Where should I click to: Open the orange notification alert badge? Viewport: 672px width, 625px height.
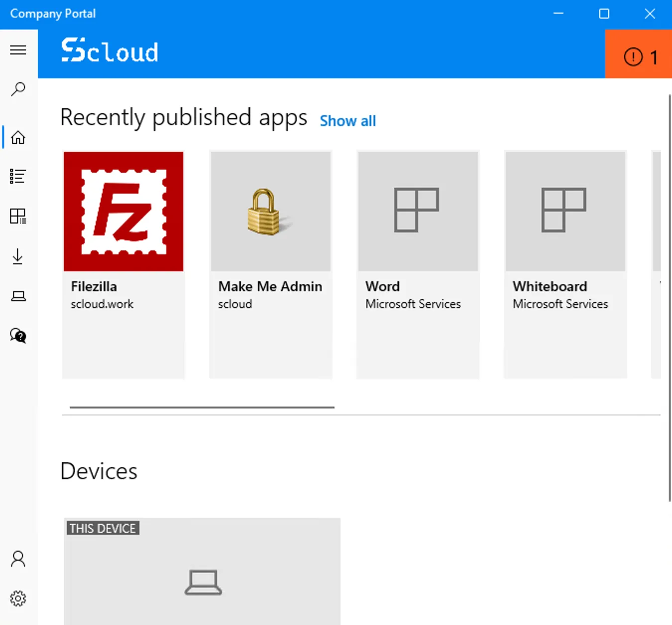[x=639, y=54]
